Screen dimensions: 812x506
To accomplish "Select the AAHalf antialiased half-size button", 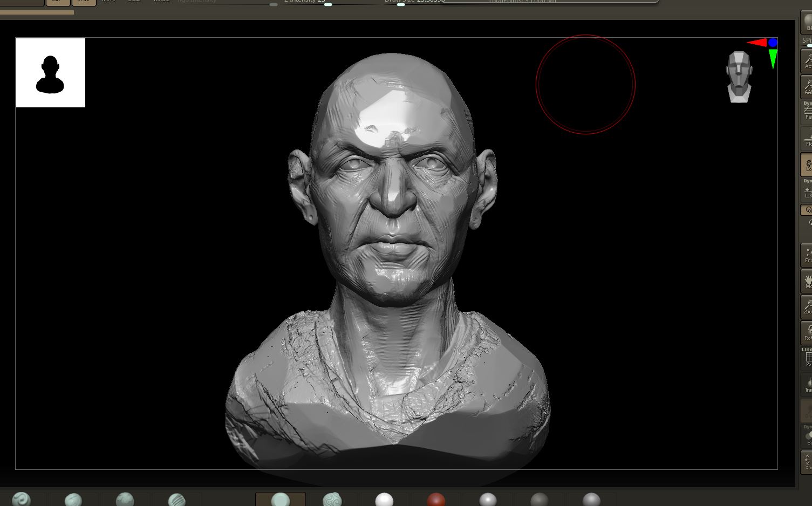I will coord(807,86).
